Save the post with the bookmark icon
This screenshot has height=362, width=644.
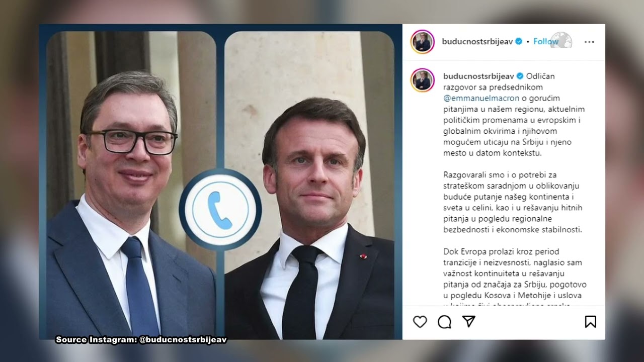pos(590,322)
